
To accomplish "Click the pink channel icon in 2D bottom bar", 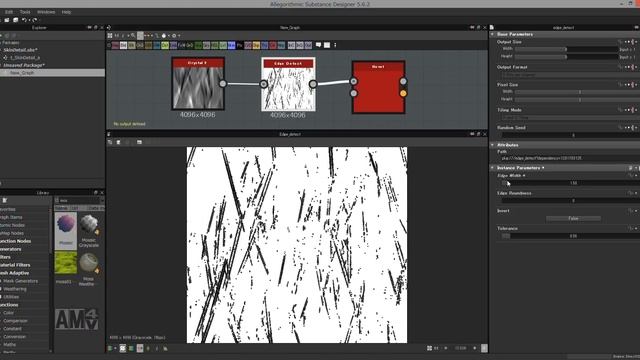I will (140, 348).
